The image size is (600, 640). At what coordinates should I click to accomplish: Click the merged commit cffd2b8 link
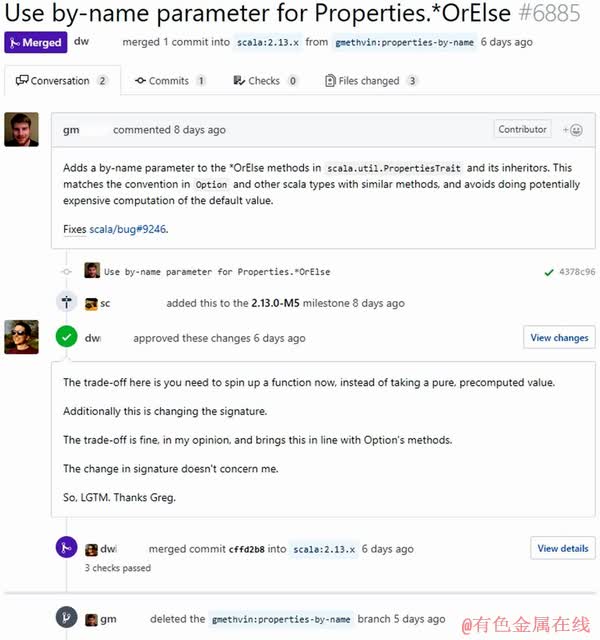point(247,549)
